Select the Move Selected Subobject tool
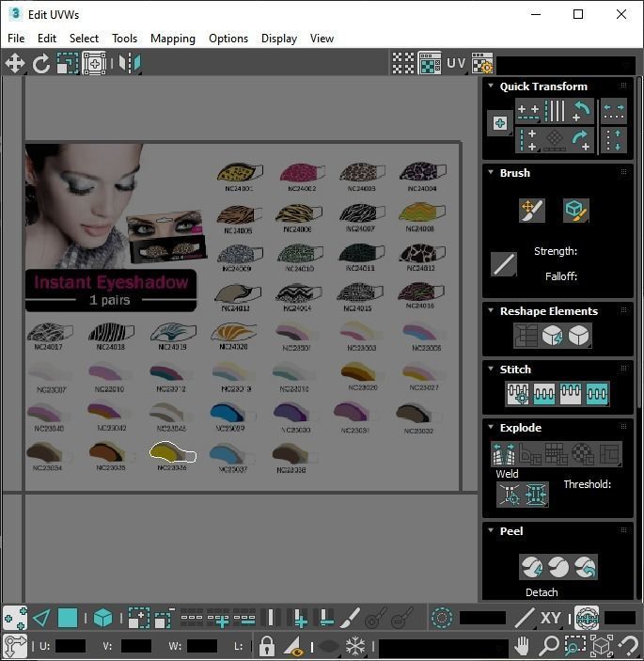Viewport: 644px width, 661px height. click(15, 64)
